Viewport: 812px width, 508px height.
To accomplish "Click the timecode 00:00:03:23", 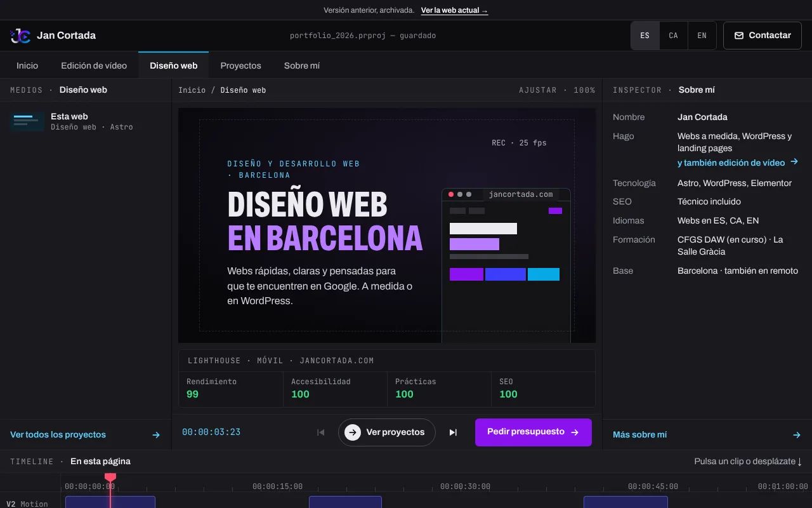I will [x=211, y=432].
